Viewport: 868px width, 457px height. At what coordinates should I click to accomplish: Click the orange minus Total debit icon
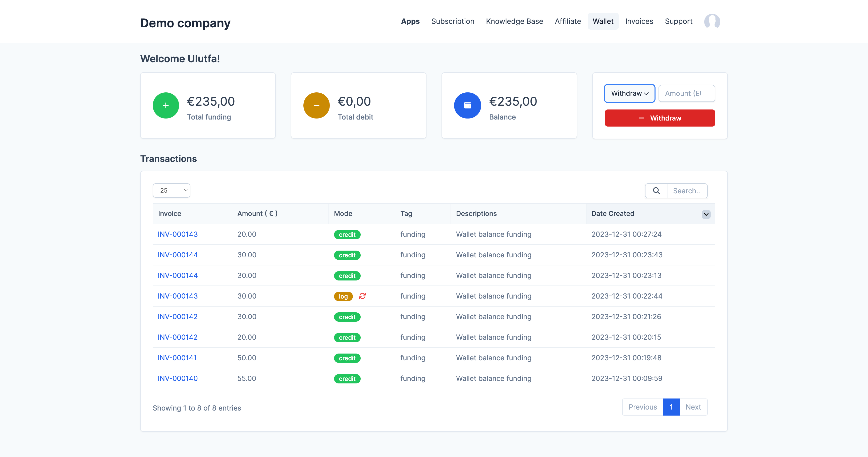point(316,105)
